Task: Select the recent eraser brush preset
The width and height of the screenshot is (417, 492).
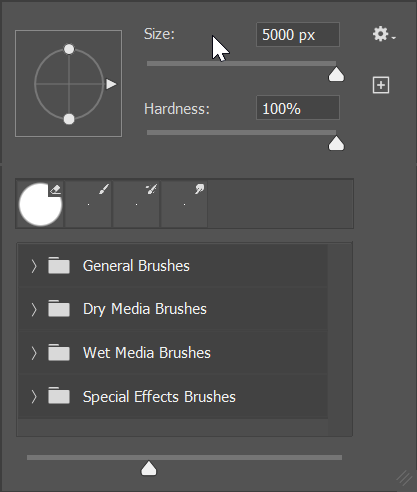Action: 40,204
